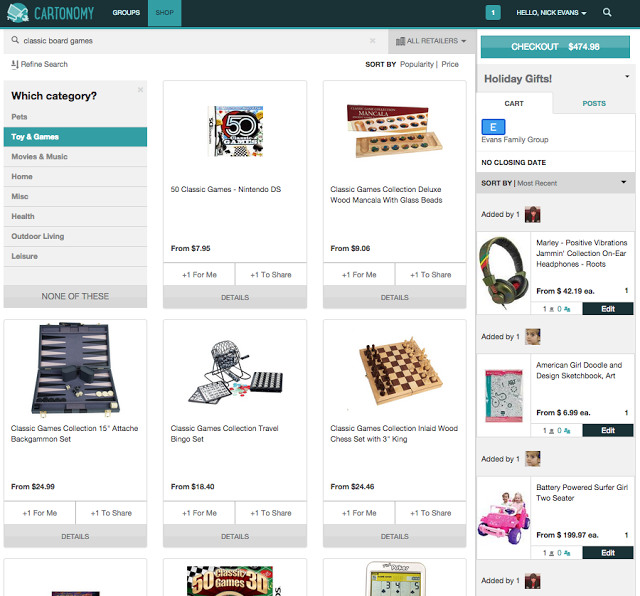Screen dimensions: 640x596
Task: Click the avatar beside headphones Added by
Action: coord(532,215)
